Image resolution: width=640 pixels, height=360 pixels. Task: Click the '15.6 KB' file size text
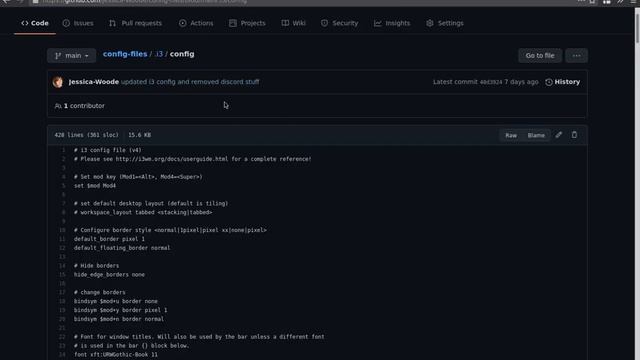[140, 135]
